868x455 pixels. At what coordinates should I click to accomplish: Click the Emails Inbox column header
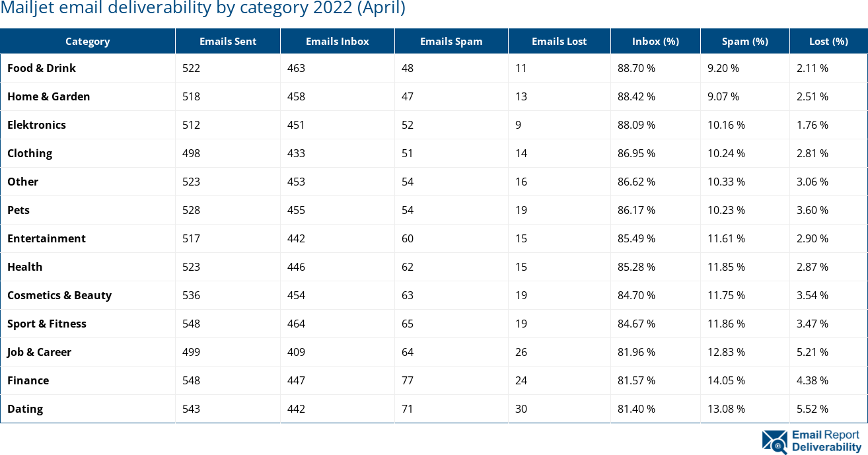click(337, 41)
